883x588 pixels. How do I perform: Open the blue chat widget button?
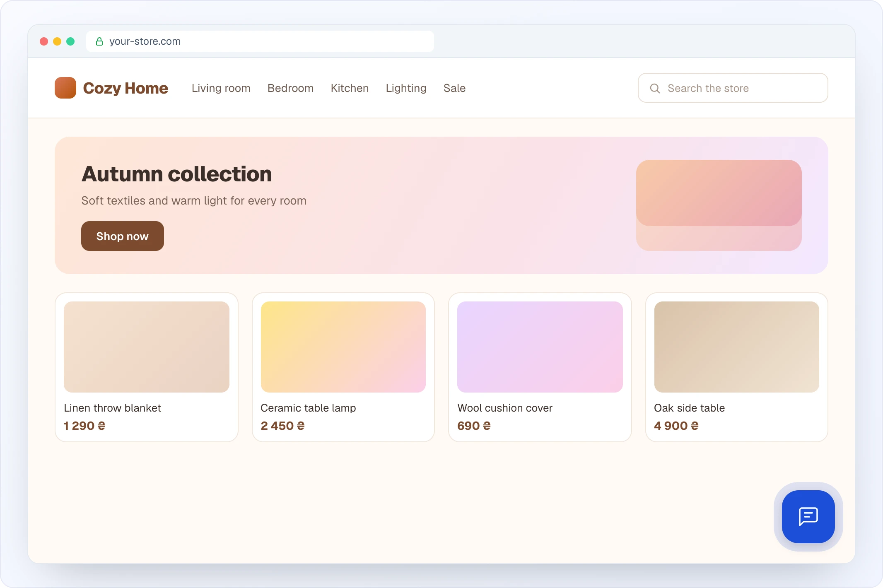[x=808, y=516]
